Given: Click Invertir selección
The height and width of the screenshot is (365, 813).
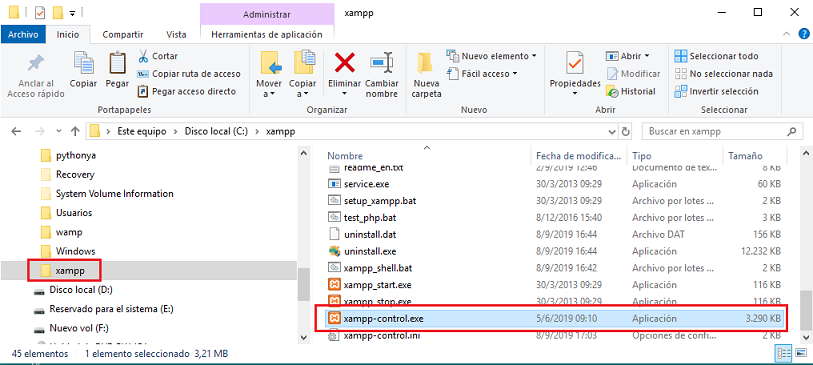Looking at the screenshot, I should (716, 91).
